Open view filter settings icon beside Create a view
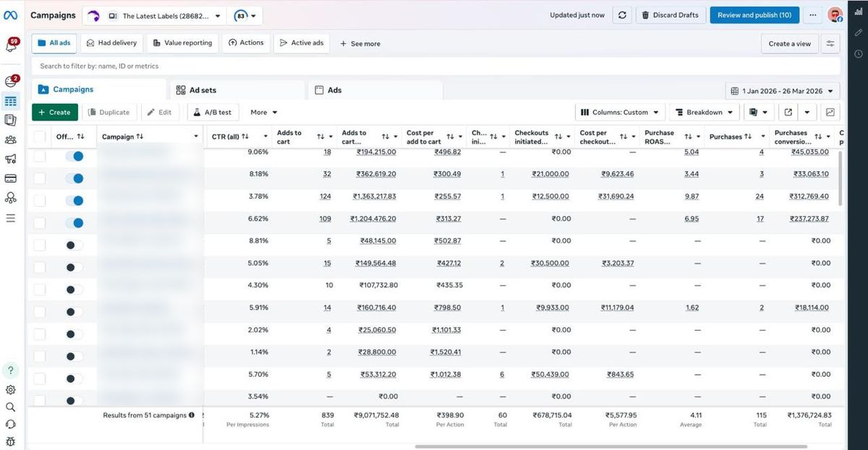This screenshot has width=868, height=450. (830, 43)
